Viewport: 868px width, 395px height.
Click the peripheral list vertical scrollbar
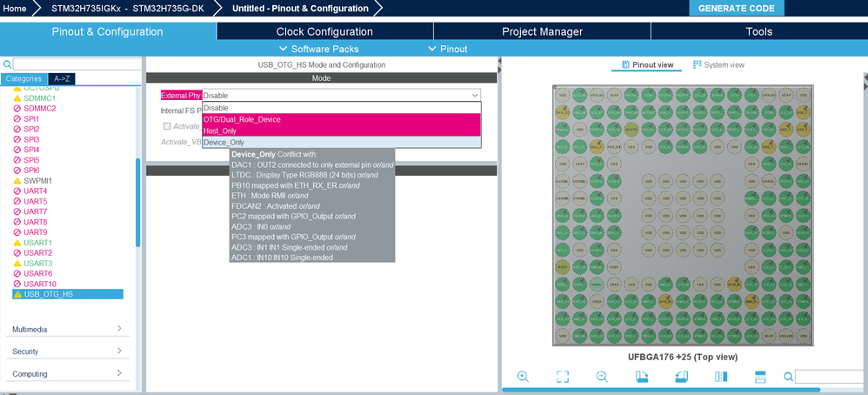pyautogui.click(x=137, y=202)
